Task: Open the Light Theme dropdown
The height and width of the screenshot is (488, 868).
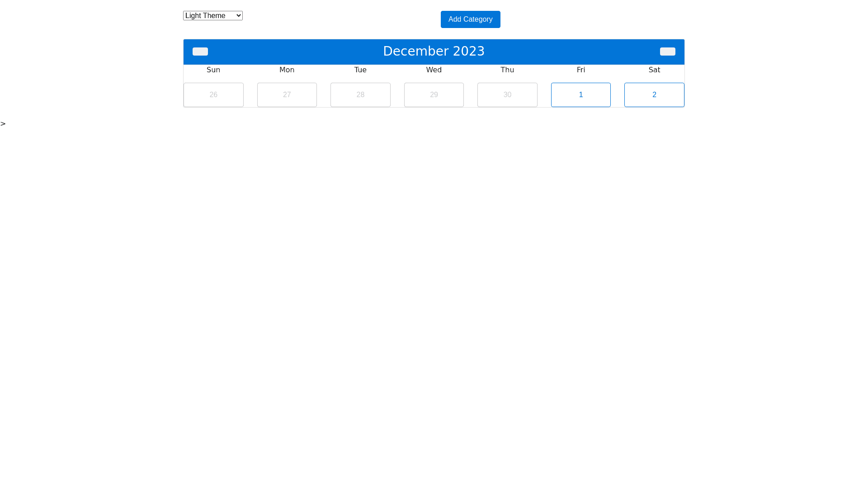Action: 212,16
